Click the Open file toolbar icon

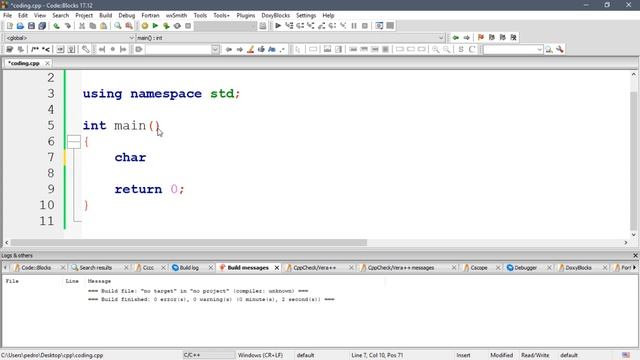[x=20, y=26]
